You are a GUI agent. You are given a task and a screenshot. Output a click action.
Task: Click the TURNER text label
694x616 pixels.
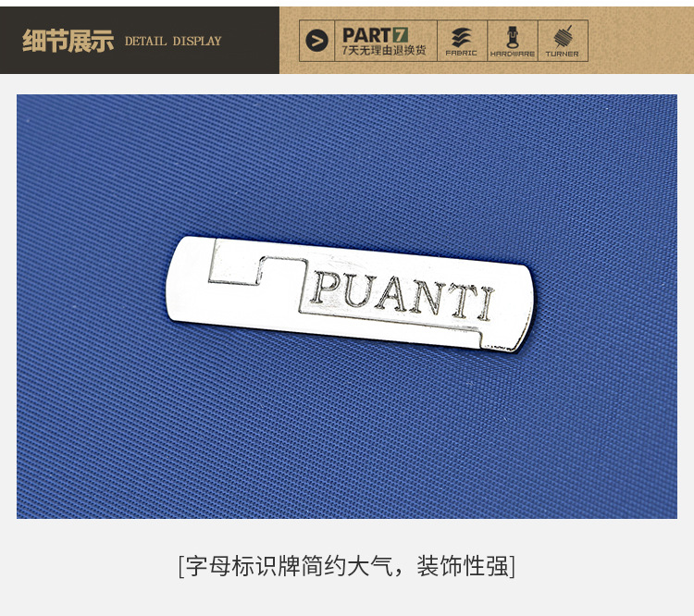tap(562, 54)
